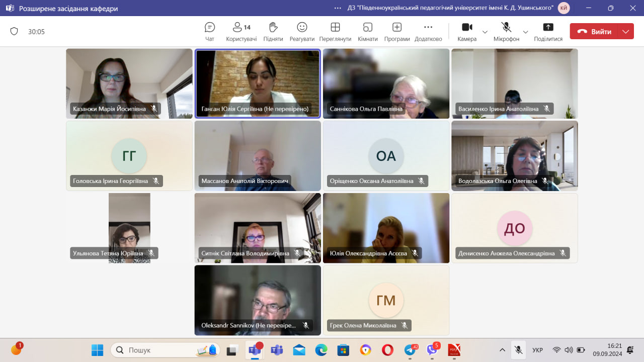This screenshot has width=644, height=362.
Task: Select the Массанов Анатолій Вікторович video tile
Action: [x=258, y=156]
